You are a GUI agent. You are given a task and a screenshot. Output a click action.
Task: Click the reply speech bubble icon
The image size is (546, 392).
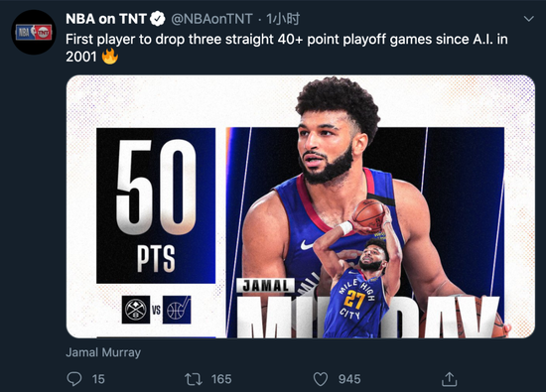pos(74,379)
